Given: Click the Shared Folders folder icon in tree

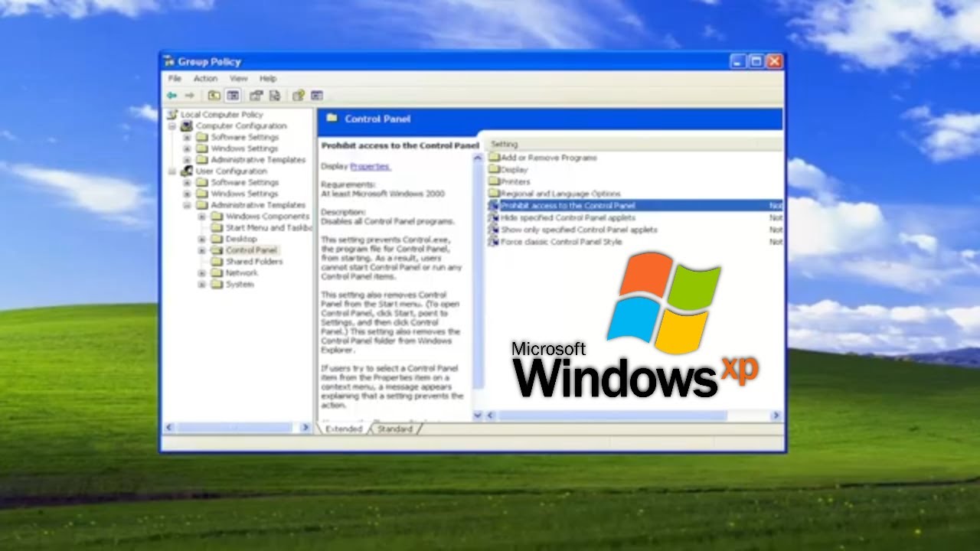Looking at the screenshot, I should 217,262.
